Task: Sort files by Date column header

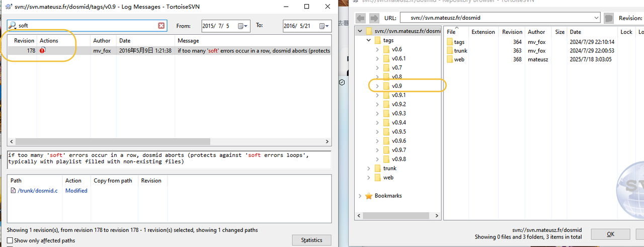Action: (575, 32)
